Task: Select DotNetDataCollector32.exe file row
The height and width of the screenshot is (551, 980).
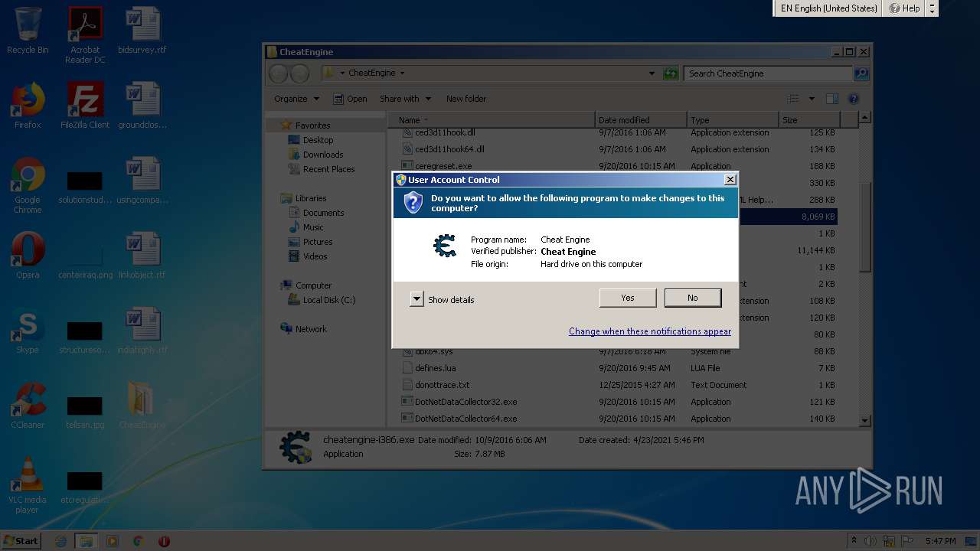Action: (x=619, y=402)
